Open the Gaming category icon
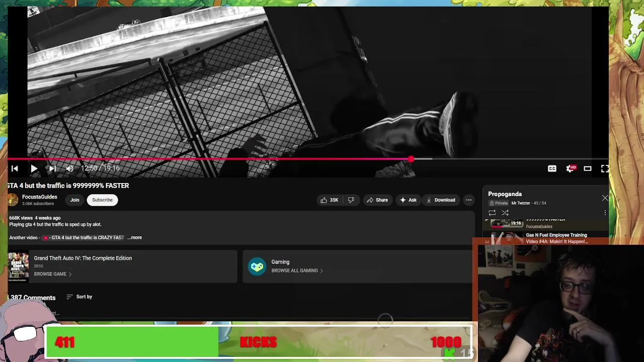Screen dimensions: 644x362 [257, 266]
